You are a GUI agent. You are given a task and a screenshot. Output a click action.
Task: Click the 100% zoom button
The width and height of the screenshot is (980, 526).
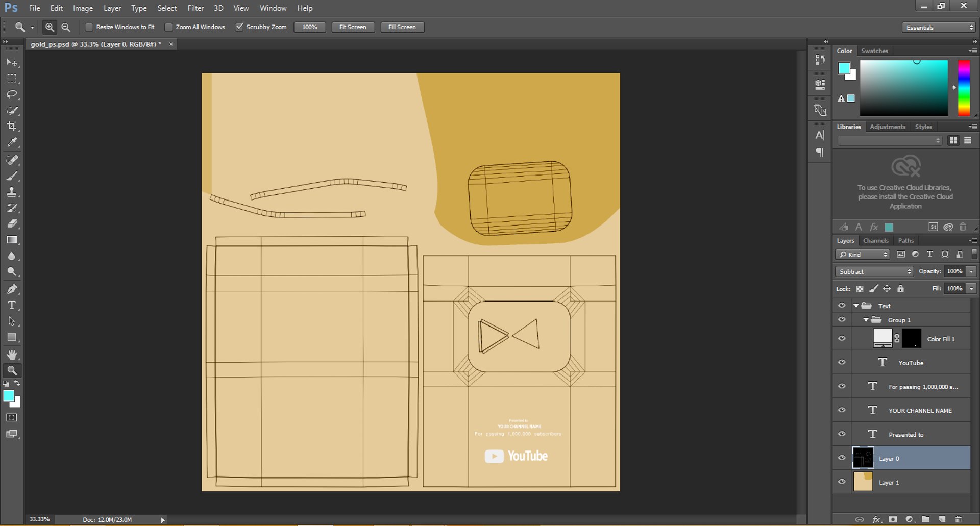pos(310,27)
